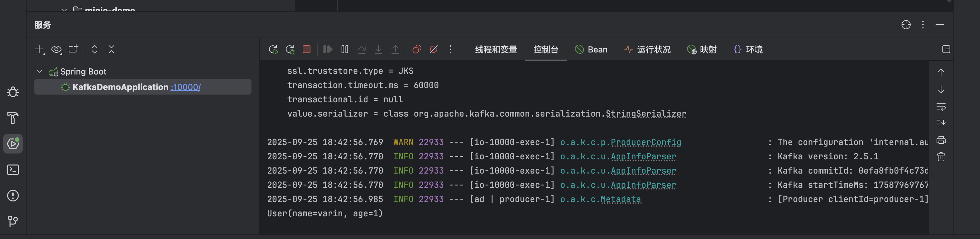Switch to 控制台 tab
The image size is (980, 239).
546,50
